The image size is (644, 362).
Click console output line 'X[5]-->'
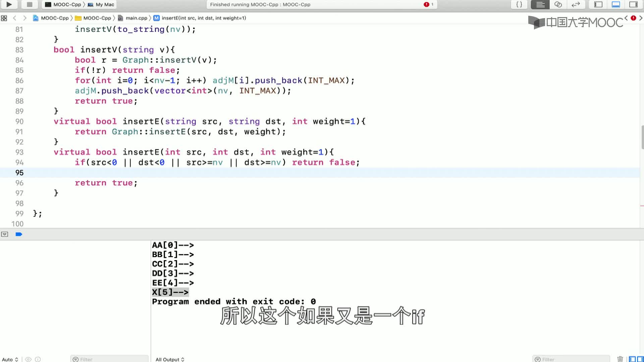170,292
